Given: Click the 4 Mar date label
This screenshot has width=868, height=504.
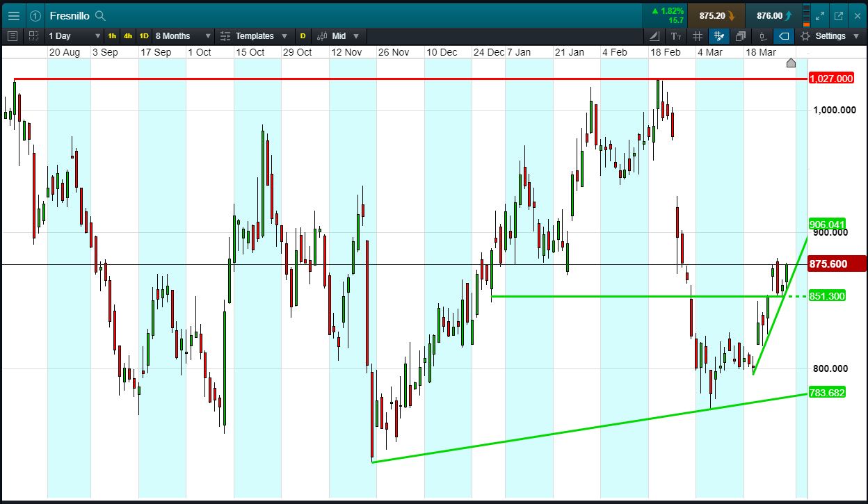Looking at the screenshot, I should click(710, 52).
